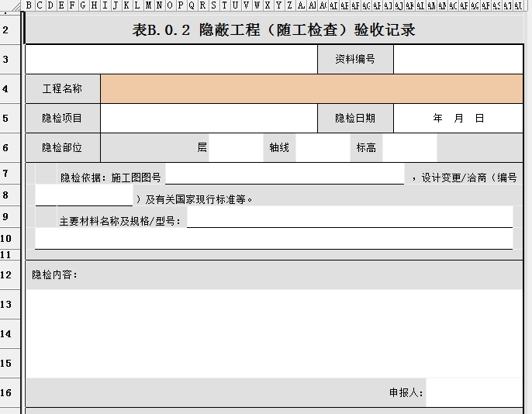Select the row 12 header
The image size is (532, 414).
point(6,274)
